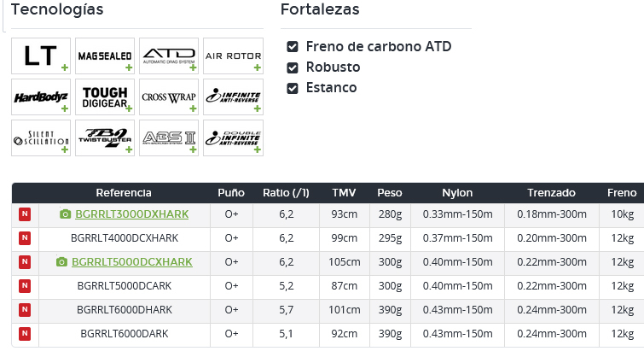Select the BGRRLT6000DARK reference text
This screenshot has height=357, width=644.
[x=125, y=334]
